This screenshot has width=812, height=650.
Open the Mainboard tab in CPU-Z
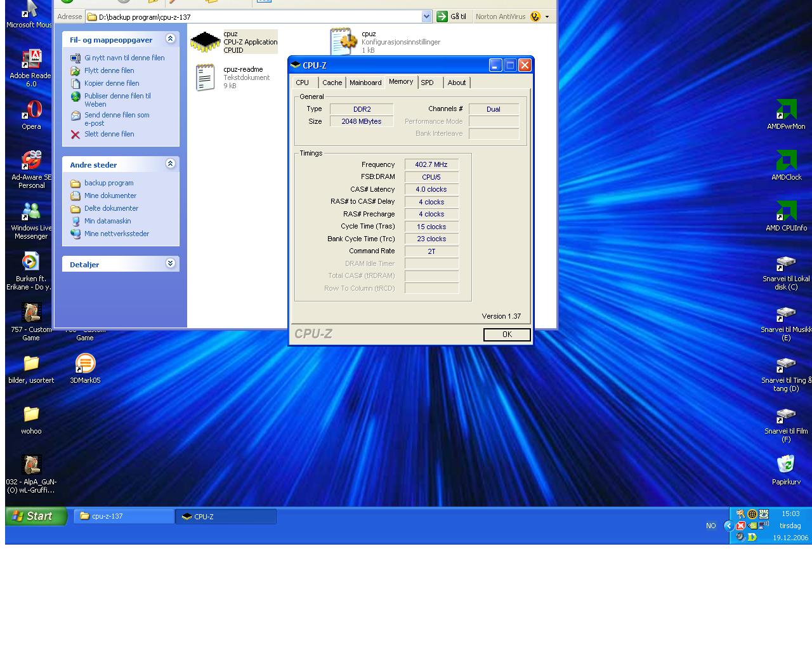click(x=365, y=83)
